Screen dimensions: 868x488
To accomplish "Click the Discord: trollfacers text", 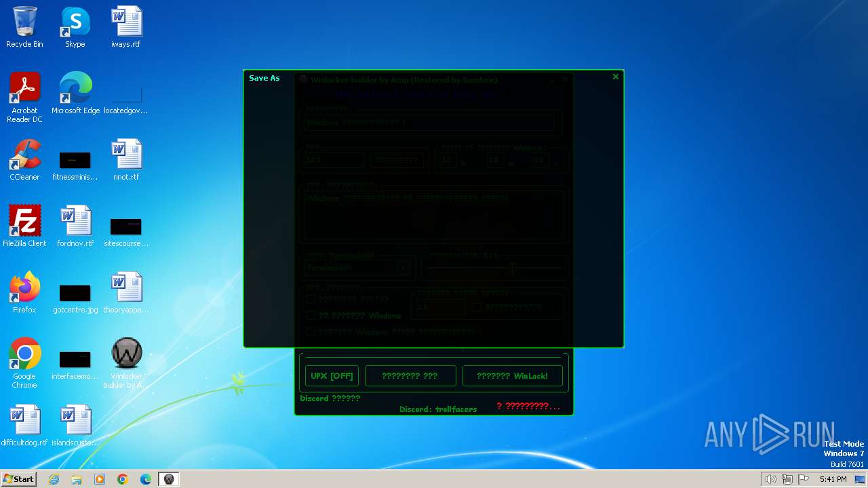I will (438, 409).
